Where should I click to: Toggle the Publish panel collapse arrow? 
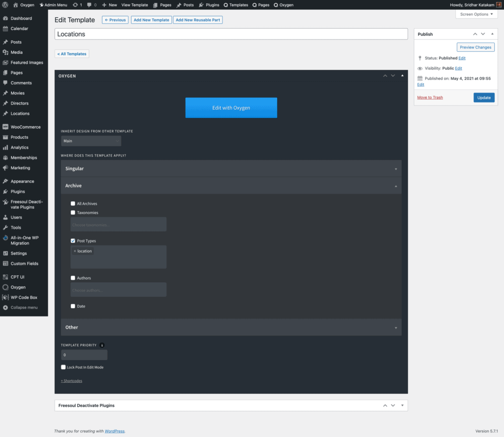pyautogui.click(x=492, y=34)
